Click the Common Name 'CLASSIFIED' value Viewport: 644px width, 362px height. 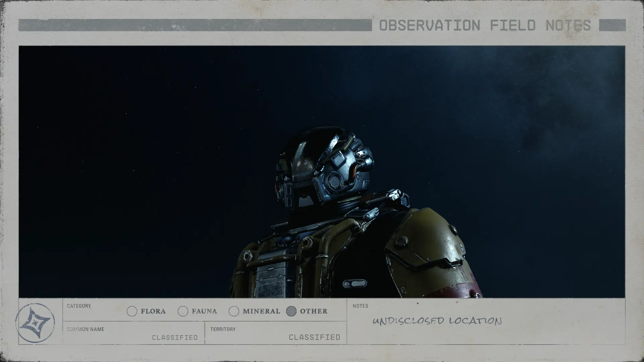point(175,338)
